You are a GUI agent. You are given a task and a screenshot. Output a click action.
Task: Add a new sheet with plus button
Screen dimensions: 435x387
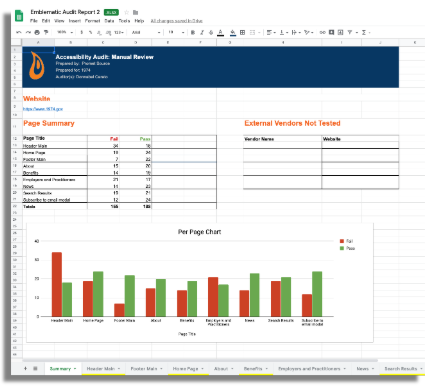coord(25,368)
